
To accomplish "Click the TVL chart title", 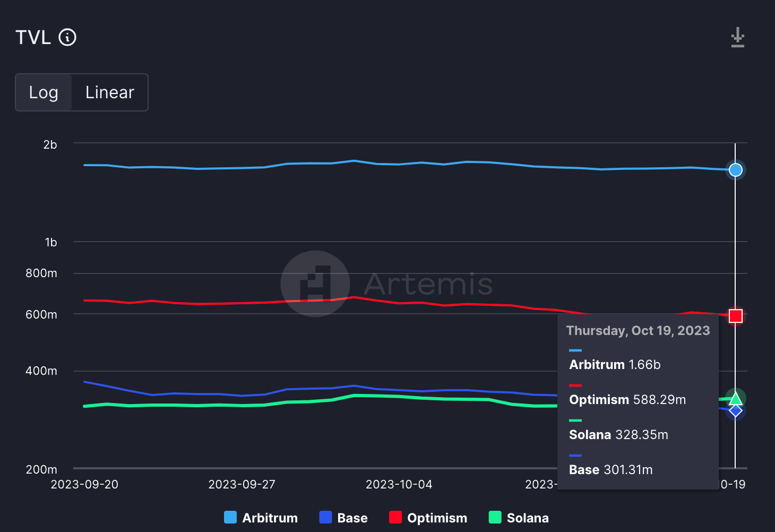I will (x=33, y=38).
